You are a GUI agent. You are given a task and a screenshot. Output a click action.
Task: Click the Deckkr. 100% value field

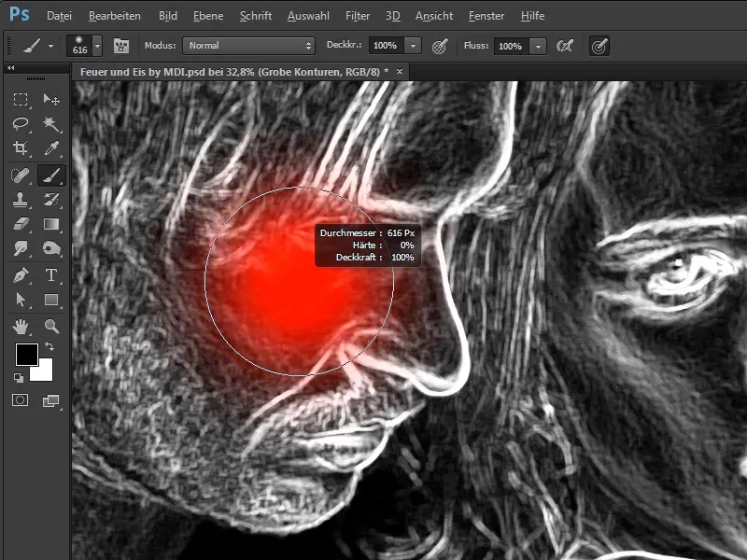386,46
